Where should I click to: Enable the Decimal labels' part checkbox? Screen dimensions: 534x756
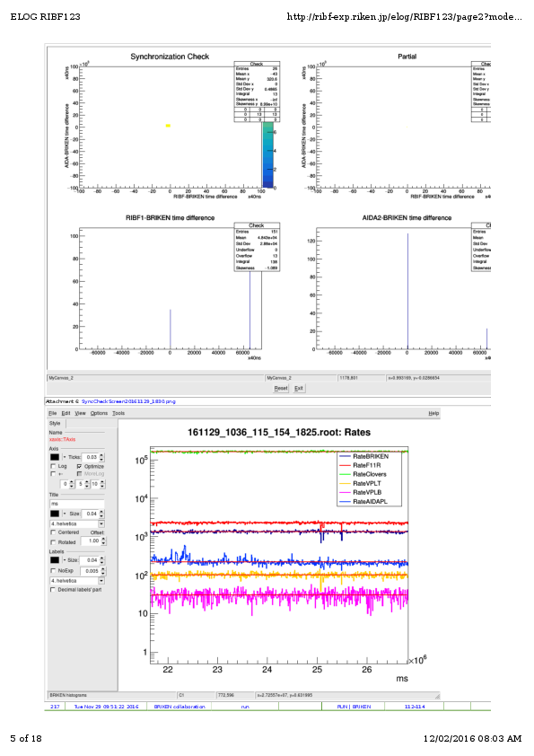53,590
